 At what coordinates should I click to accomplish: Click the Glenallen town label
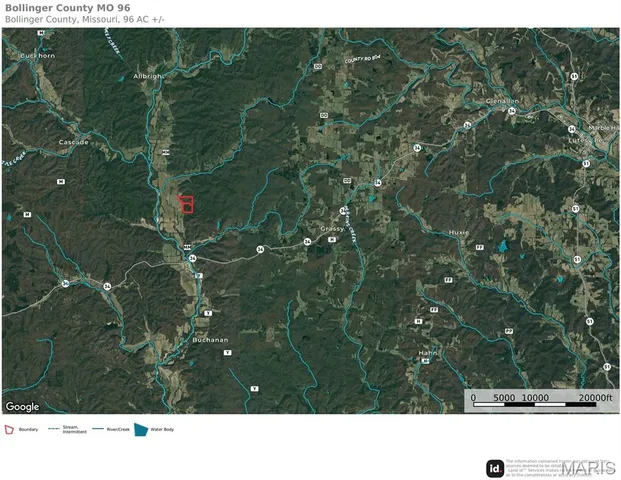(x=503, y=101)
